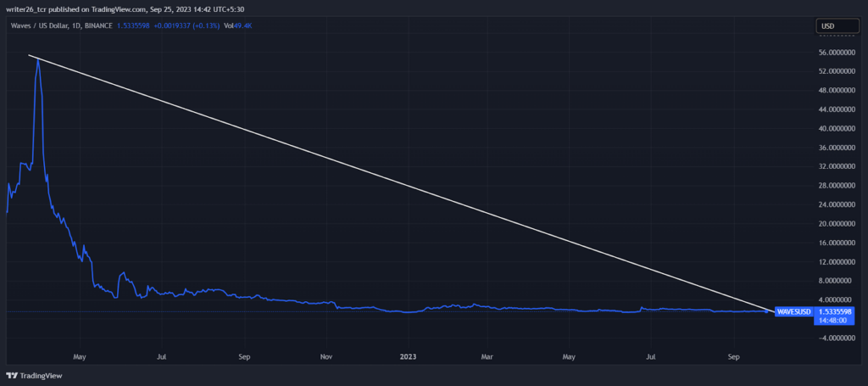This screenshot has height=386, width=868.
Task: Click the first Sep label on time axis
Action: point(245,356)
